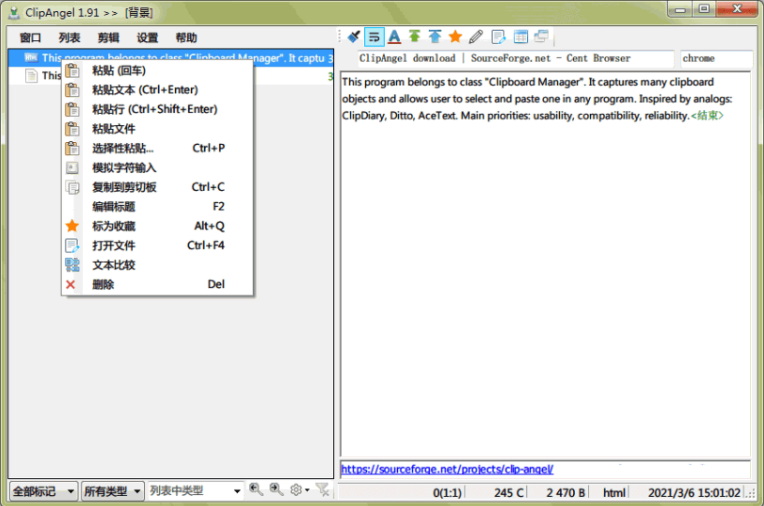Select the highlighted first clip list row
This screenshot has width=764, height=506.
pyautogui.click(x=171, y=58)
